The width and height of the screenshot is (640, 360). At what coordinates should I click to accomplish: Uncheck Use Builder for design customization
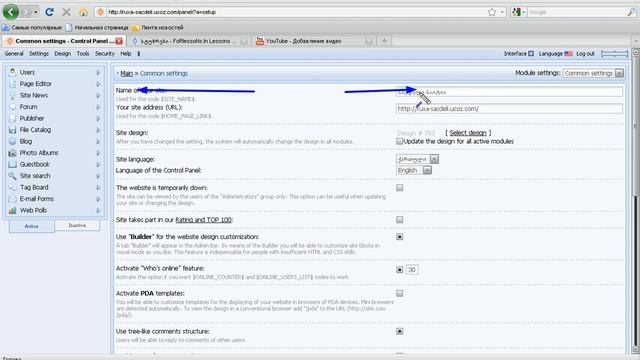coord(400,237)
